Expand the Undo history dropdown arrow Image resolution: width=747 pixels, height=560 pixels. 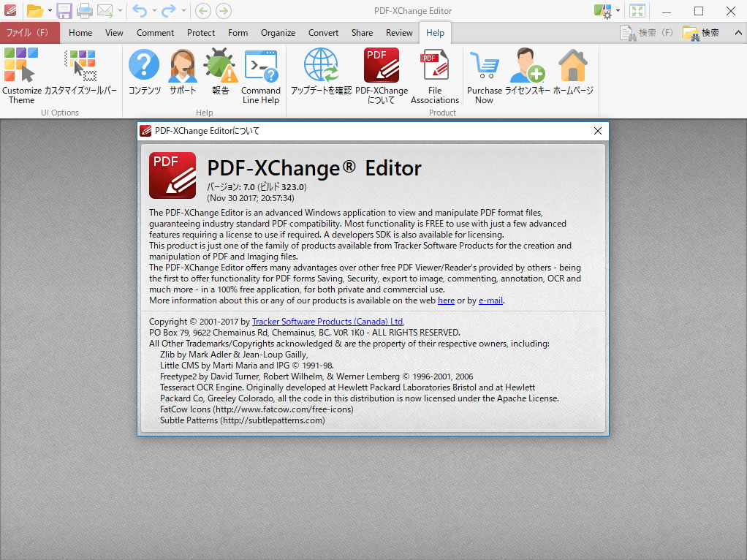click(154, 10)
